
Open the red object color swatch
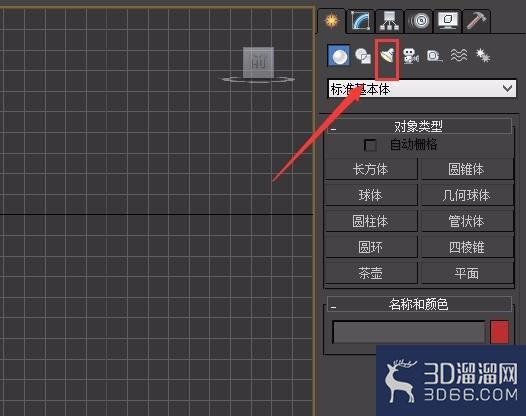[499, 332]
